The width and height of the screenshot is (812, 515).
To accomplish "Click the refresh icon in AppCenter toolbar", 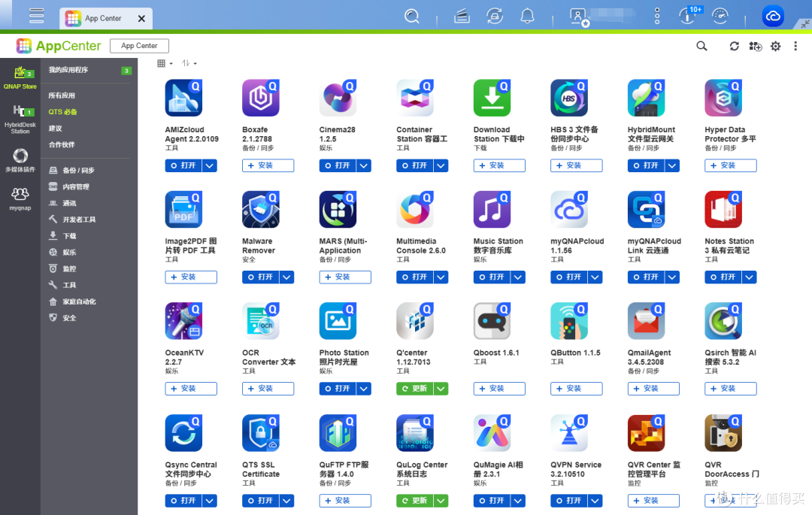I will pyautogui.click(x=735, y=46).
